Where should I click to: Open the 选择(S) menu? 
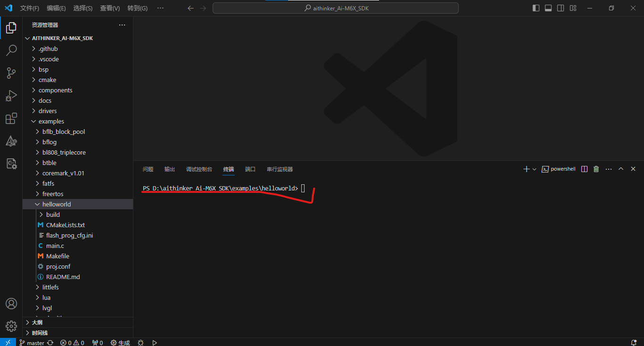(83, 8)
